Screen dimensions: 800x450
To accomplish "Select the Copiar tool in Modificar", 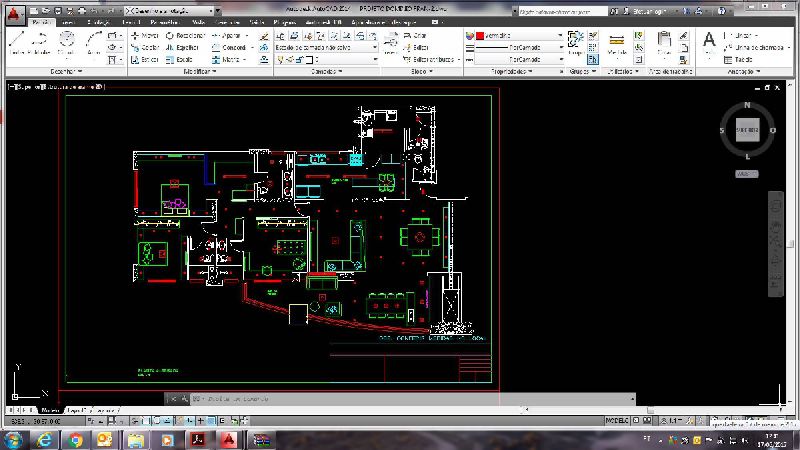I will [146, 47].
